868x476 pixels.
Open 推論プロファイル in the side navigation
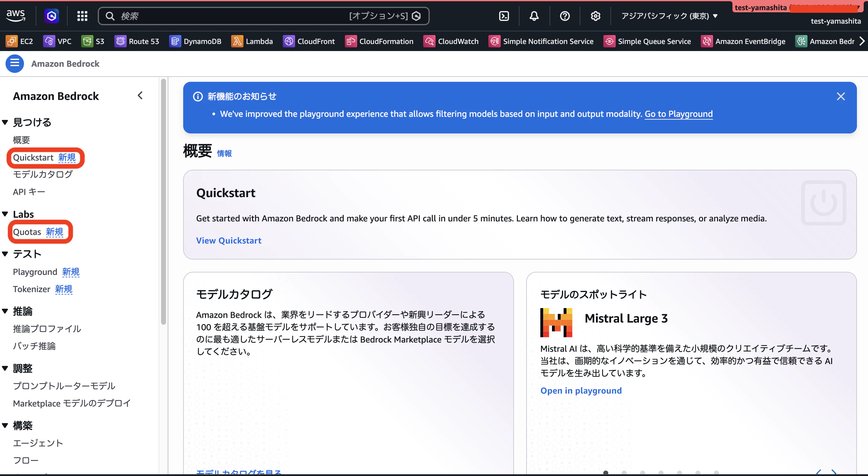coord(47,329)
